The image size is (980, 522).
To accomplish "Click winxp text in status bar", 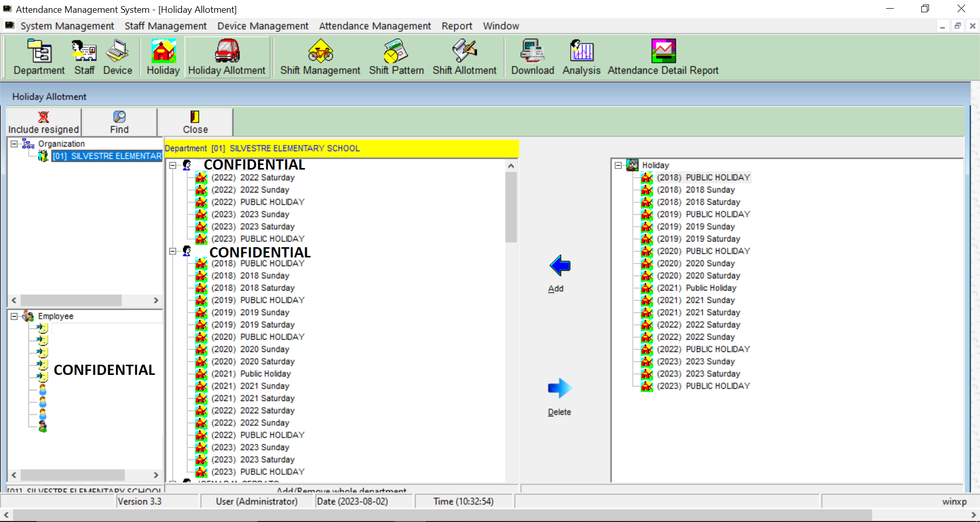I will point(954,502).
